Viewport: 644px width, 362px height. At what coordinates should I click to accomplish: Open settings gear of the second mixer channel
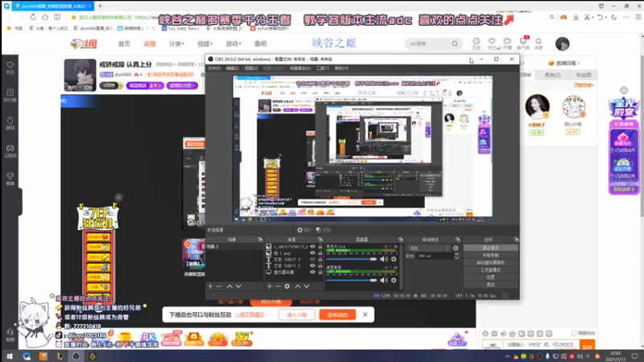click(x=394, y=280)
